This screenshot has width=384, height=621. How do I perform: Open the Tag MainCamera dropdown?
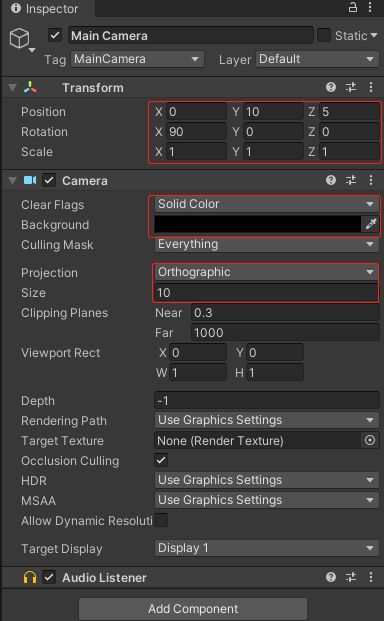coord(137,59)
